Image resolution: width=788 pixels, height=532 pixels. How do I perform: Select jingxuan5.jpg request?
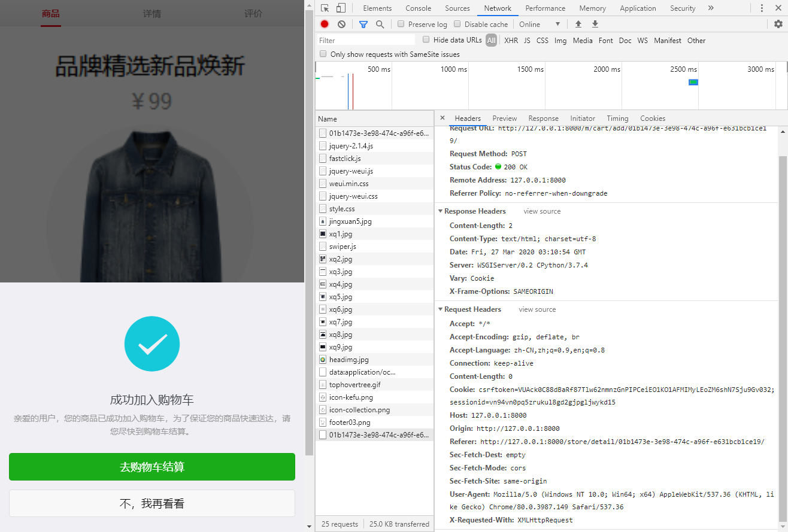[x=374, y=221]
